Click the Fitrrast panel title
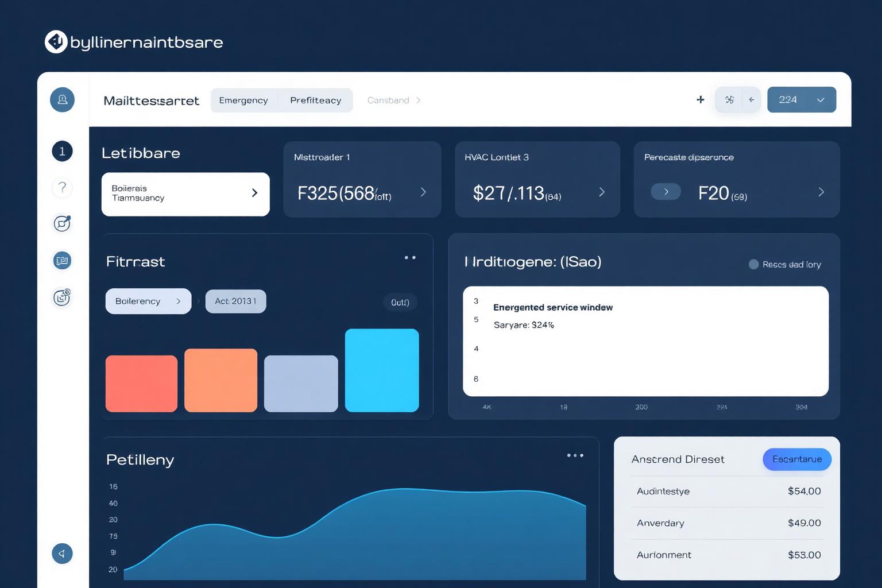Screen dimensions: 882x588 point(136,262)
